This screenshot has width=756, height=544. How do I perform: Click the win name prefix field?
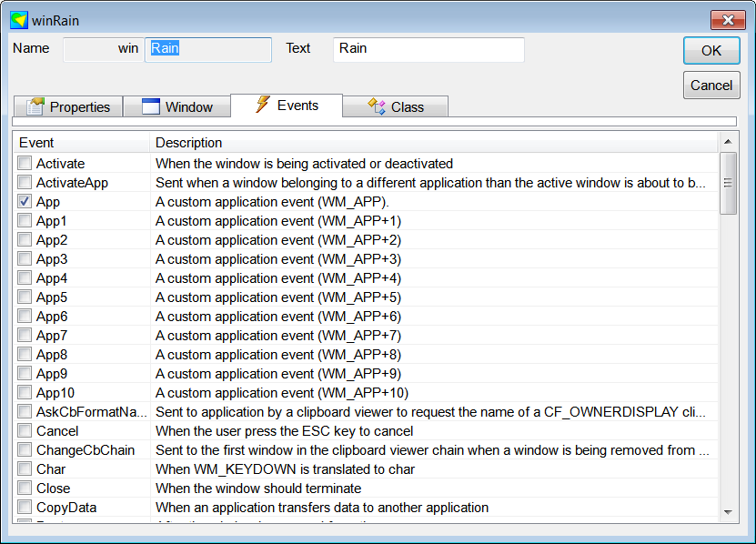(104, 50)
